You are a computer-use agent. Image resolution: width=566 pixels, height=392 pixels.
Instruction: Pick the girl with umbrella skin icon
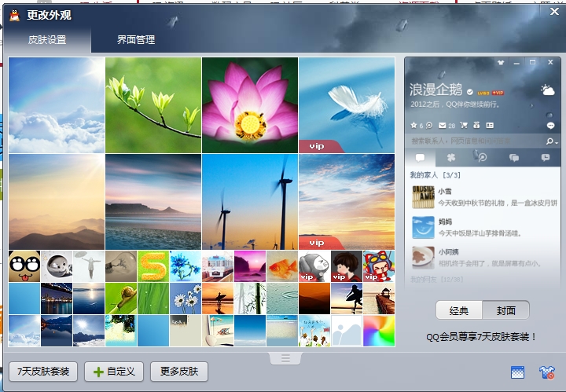pos(89,266)
